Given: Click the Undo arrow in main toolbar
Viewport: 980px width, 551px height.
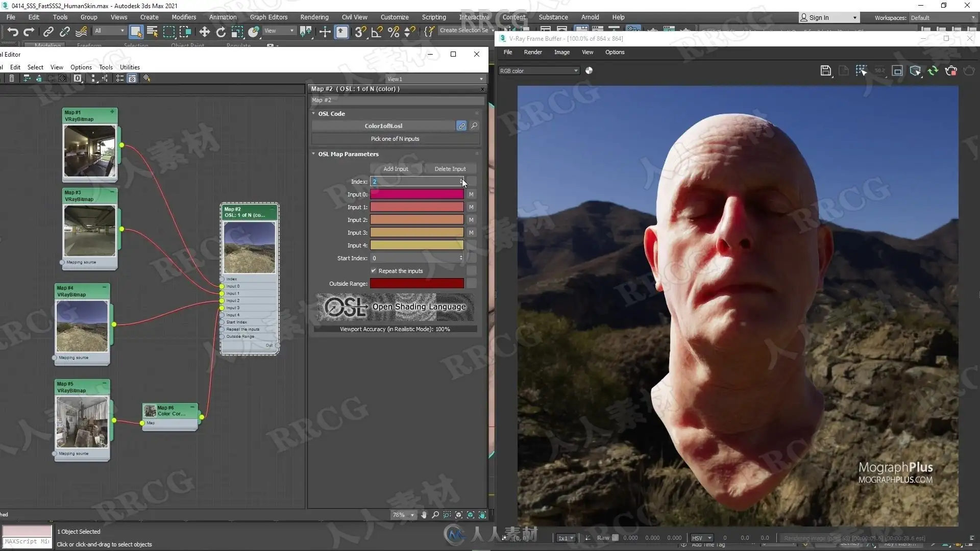Looking at the screenshot, I should click(13, 32).
